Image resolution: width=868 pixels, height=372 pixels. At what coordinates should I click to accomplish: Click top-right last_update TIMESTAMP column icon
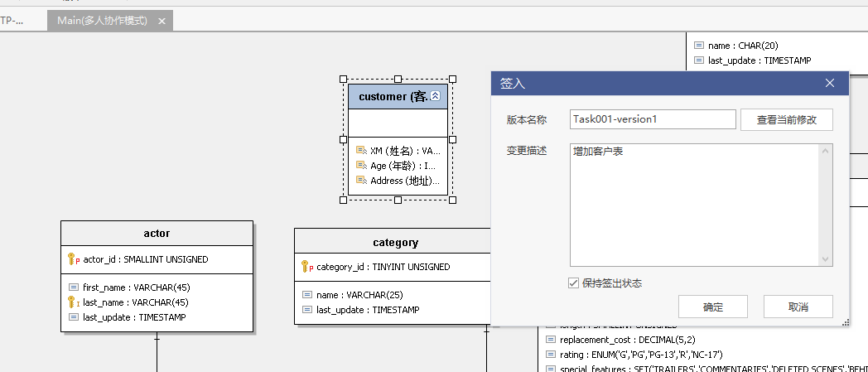click(x=698, y=60)
